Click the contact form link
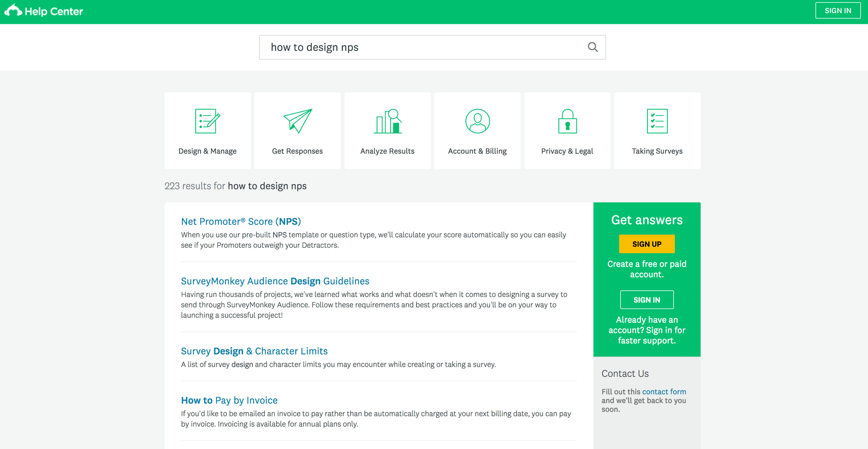 (664, 392)
